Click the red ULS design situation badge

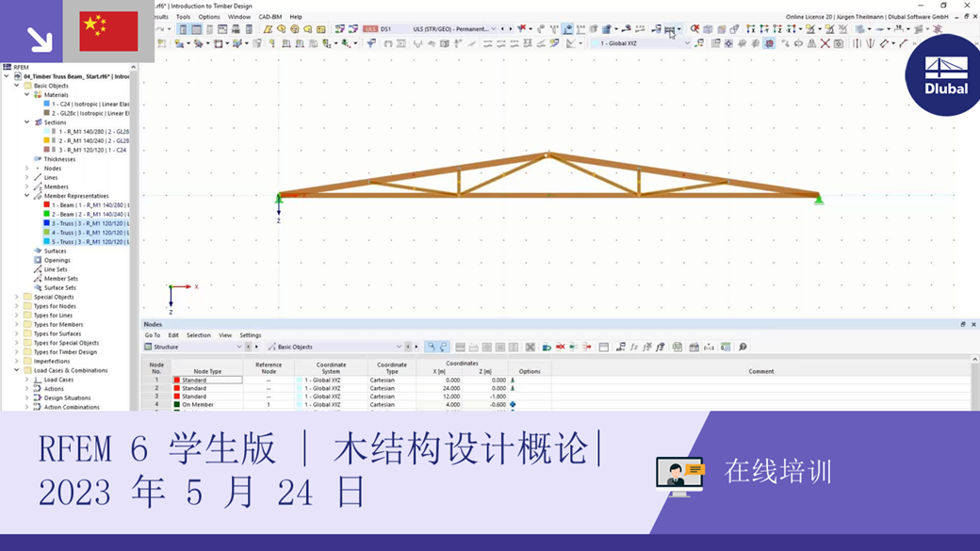tap(370, 29)
